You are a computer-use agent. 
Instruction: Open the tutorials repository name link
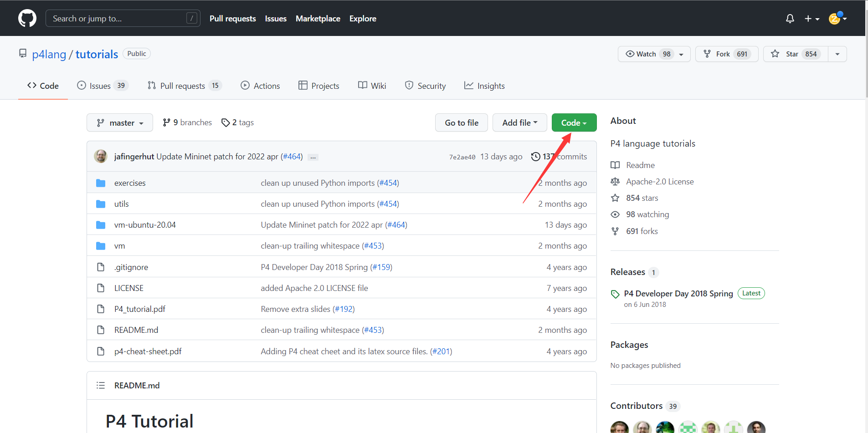(97, 54)
